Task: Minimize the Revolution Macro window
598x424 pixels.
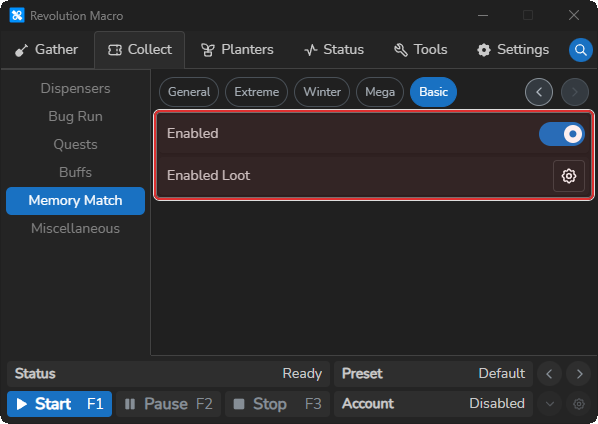Action: coord(483,16)
